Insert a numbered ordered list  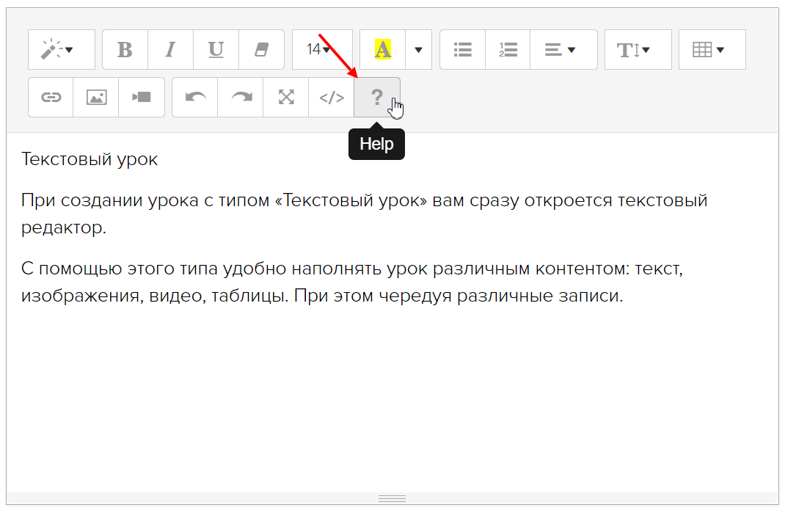[508, 50]
